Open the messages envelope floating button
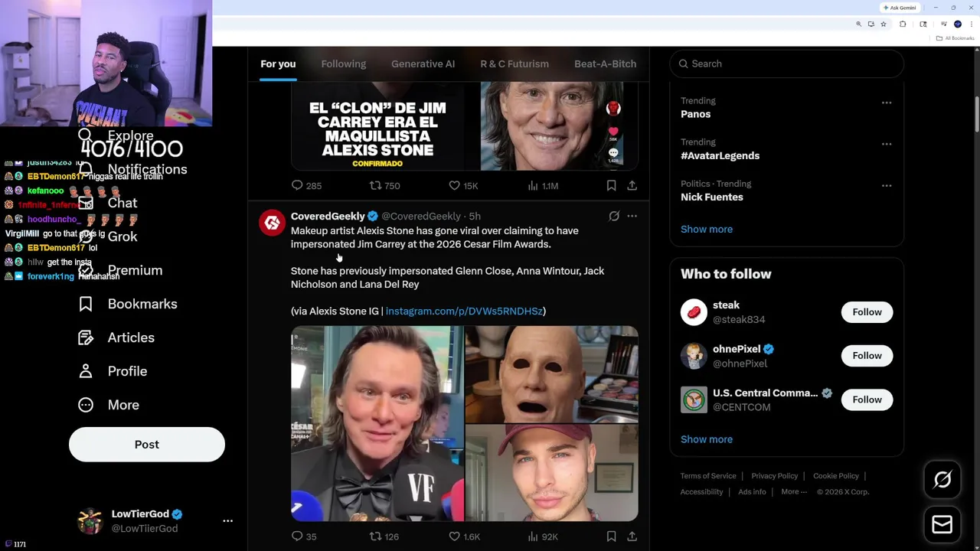980x551 pixels. tap(942, 524)
